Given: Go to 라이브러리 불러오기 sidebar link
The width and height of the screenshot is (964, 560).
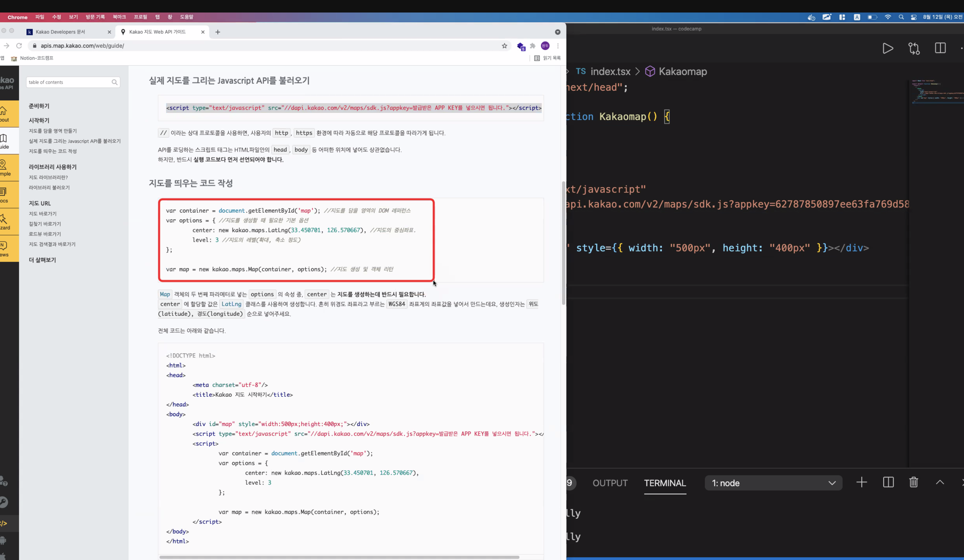Looking at the screenshot, I should pyautogui.click(x=49, y=188).
